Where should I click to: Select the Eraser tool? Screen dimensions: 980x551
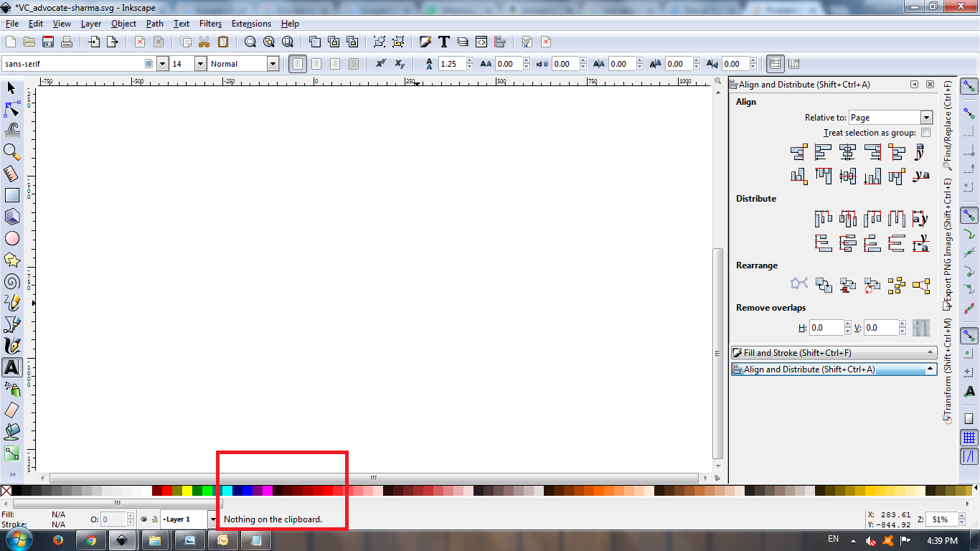point(11,410)
